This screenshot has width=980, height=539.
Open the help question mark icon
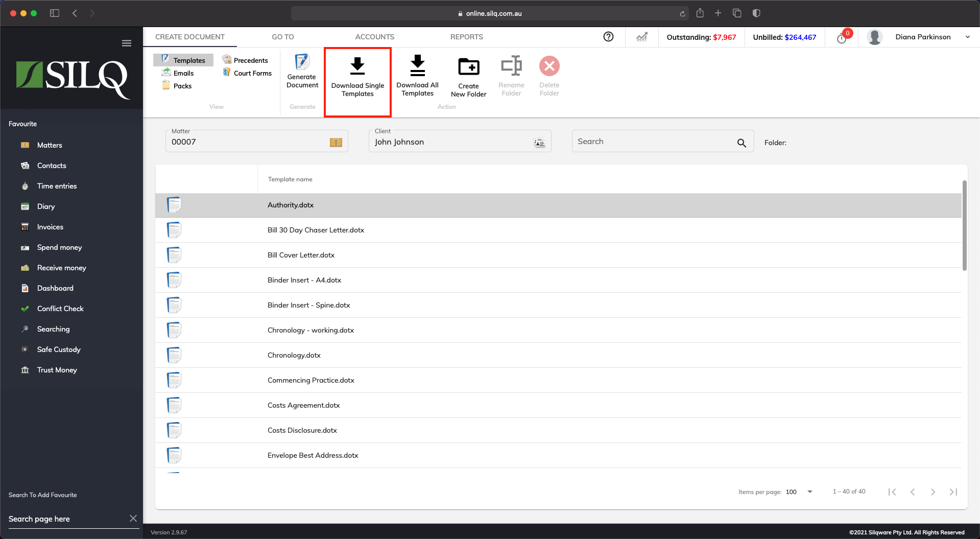(608, 37)
